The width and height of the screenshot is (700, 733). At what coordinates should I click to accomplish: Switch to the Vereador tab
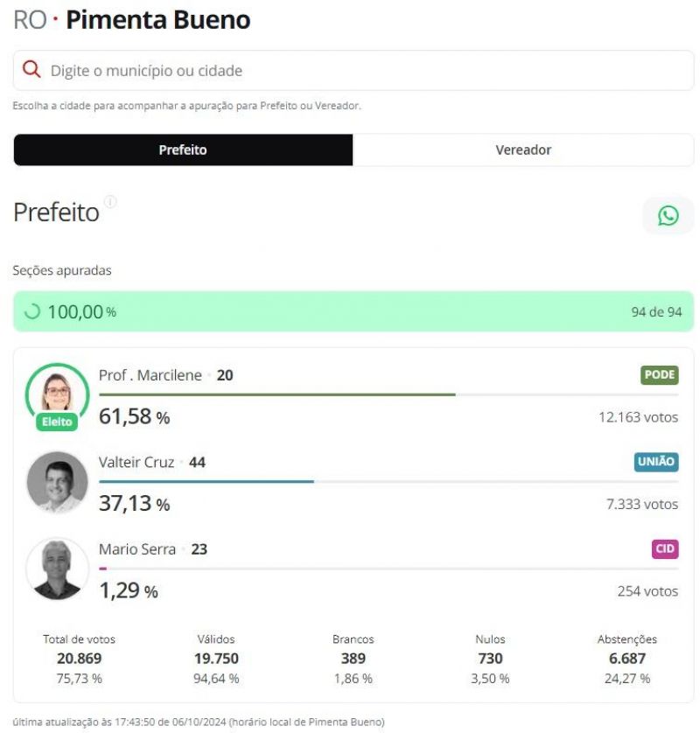(x=522, y=150)
